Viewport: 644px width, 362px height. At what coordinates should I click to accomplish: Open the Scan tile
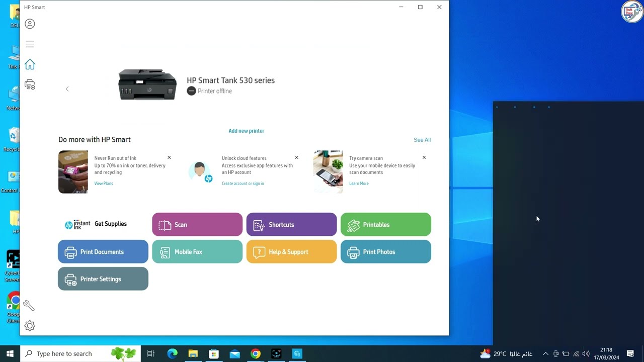click(x=197, y=224)
